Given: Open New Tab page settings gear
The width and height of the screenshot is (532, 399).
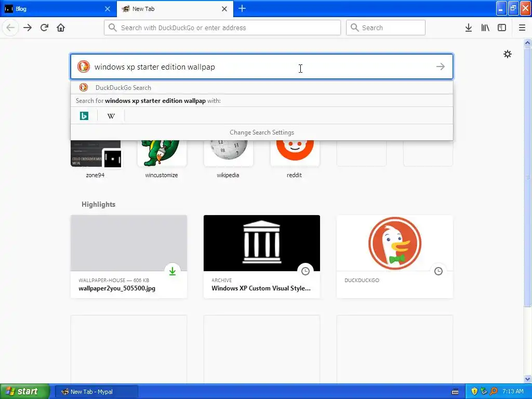Looking at the screenshot, I should point(507,54).
